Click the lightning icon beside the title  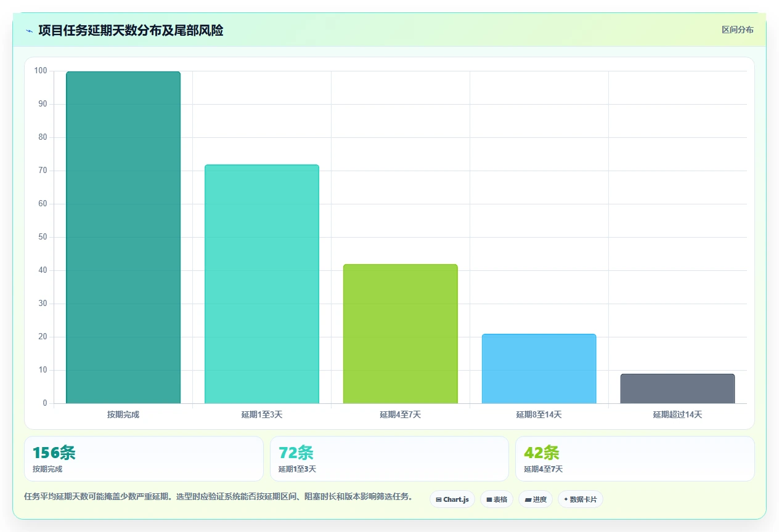coord(29,30)
